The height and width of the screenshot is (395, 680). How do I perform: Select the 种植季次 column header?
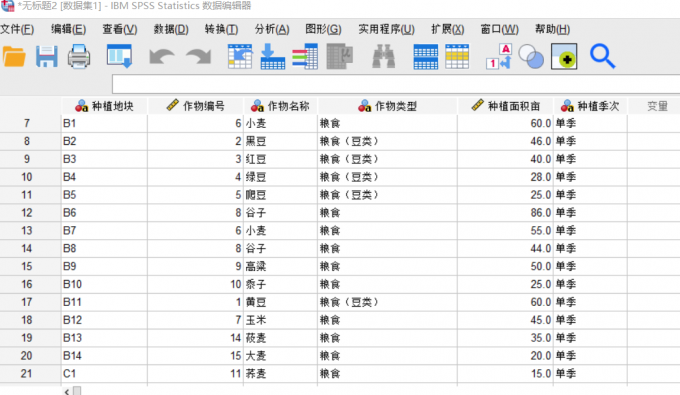(590, 106)
